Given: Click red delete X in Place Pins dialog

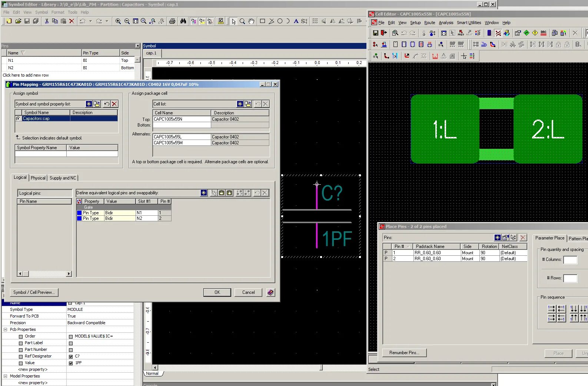Looking at the screenshot, I should coord(523,238).
